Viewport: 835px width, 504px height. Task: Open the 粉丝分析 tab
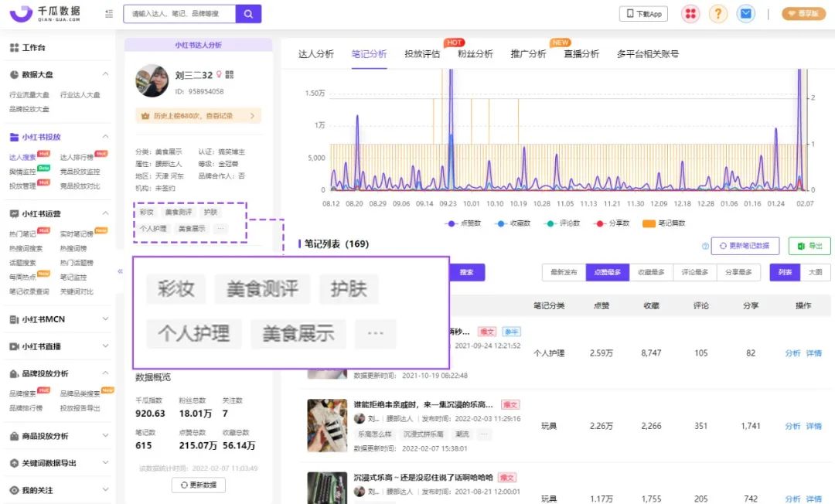[x=475, y=54]
